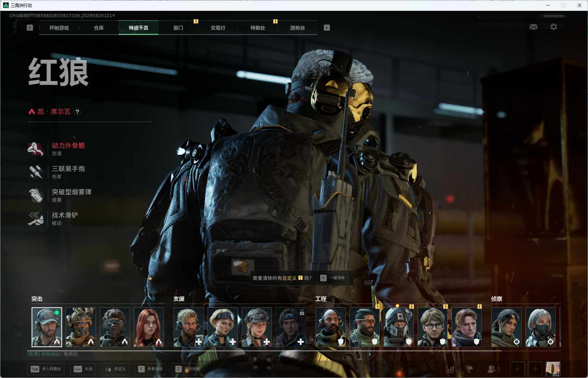Select the blonde 支援 operator with goggles
Viewport: 588px width, 378px height.
[222, 327]
